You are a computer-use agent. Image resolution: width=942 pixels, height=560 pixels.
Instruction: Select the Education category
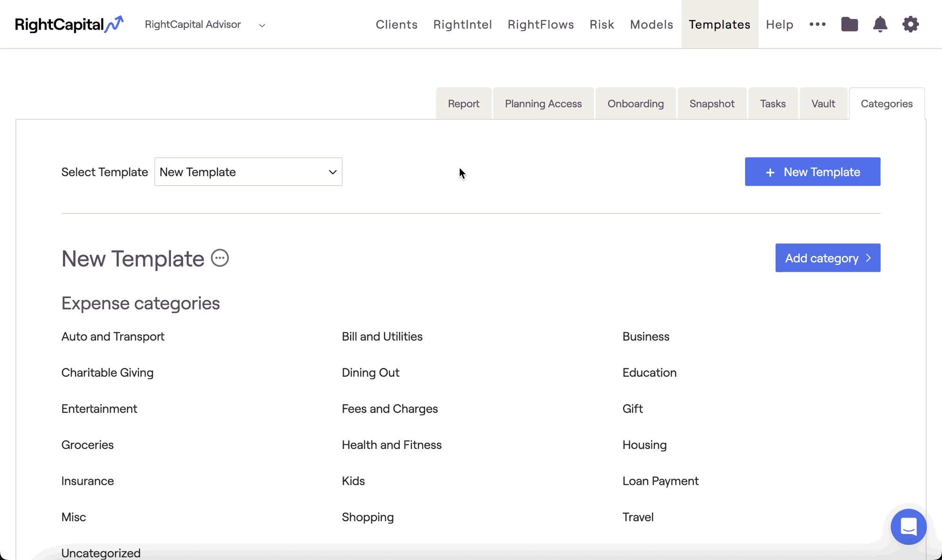(650, 373)
